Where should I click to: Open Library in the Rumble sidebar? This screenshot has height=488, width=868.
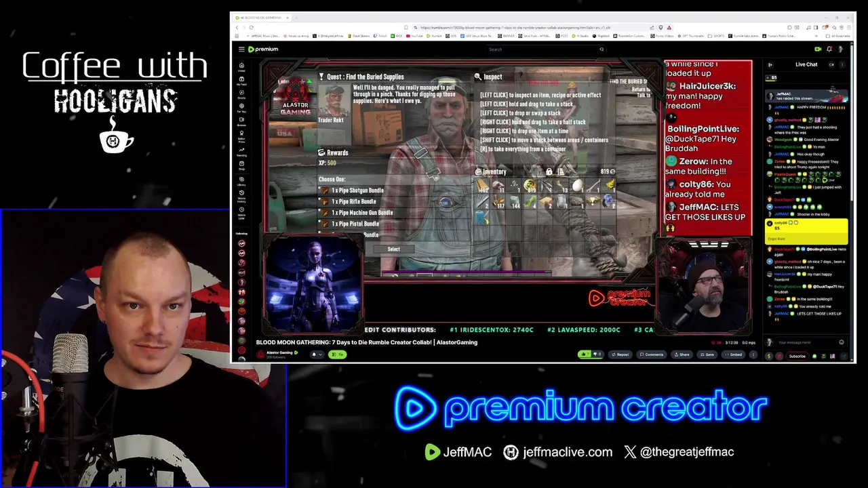(x=241, y=181)
